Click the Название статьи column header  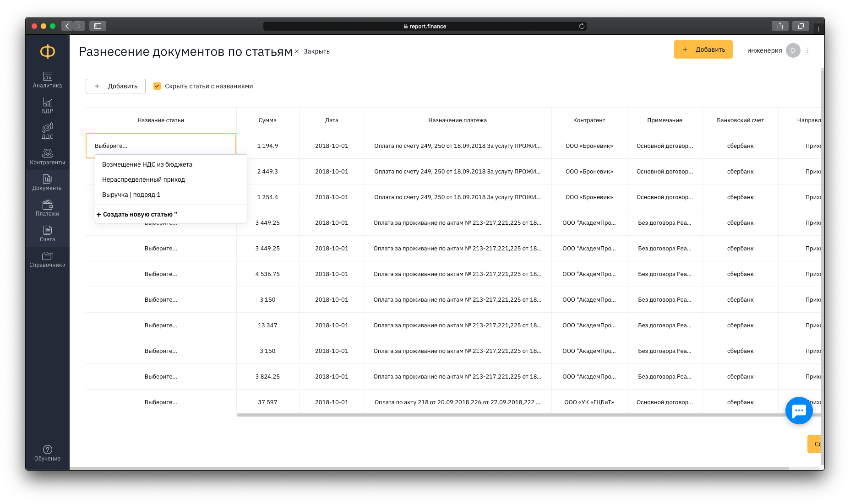(x=161, y=120)
